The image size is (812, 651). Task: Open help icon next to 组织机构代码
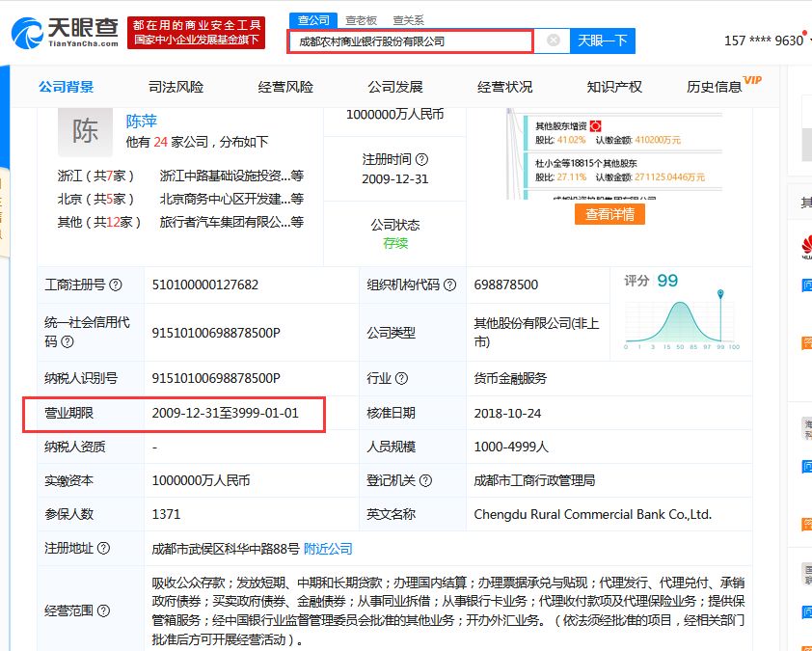(450, 285)
